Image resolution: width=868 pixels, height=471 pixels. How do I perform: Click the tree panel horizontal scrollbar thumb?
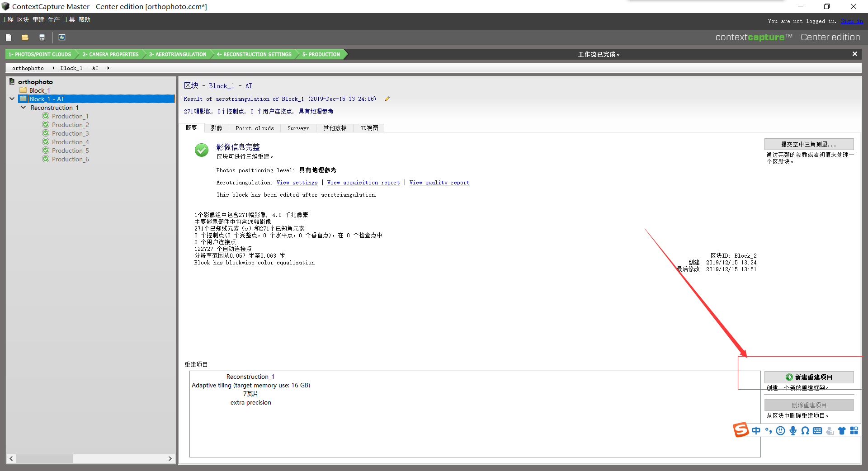coord(45,458)
